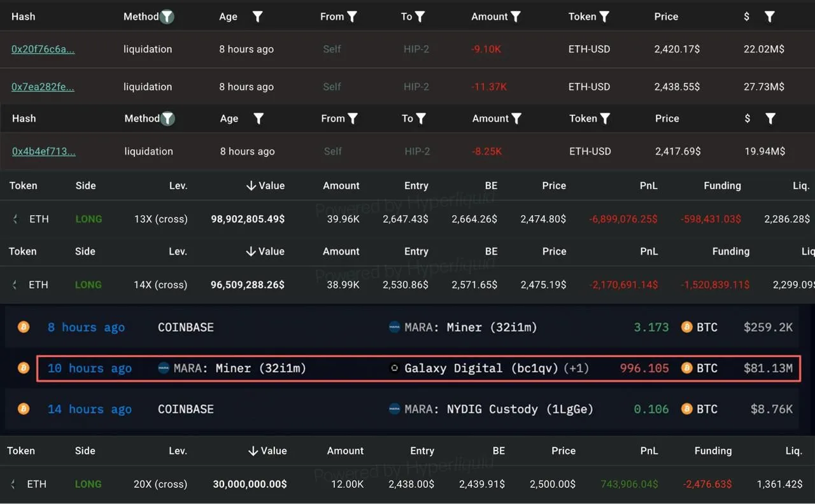Sort by Value in first positions table
This screenshot has height=504, width=815.
tap(265, 185)
